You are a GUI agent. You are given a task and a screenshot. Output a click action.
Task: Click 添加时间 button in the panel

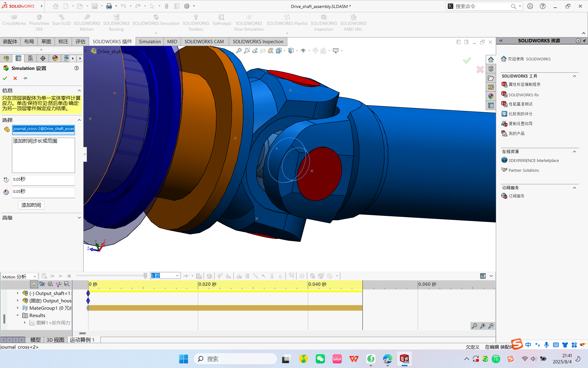click(31, 205)
